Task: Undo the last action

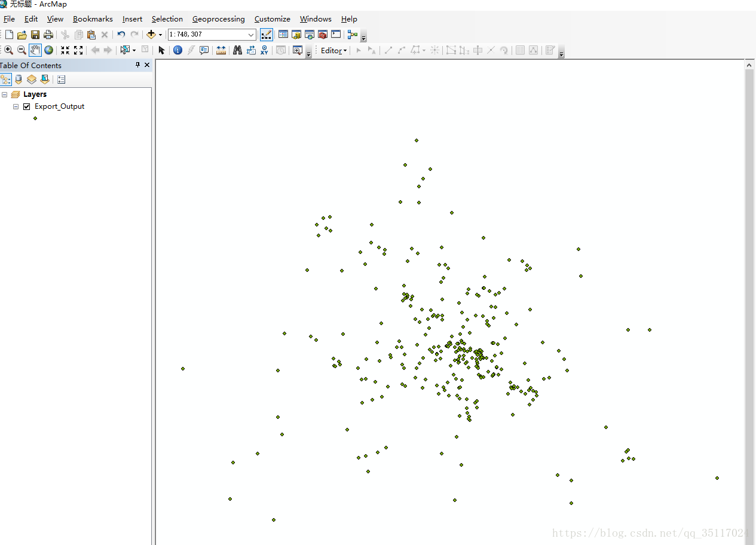Action: (121, 35)
